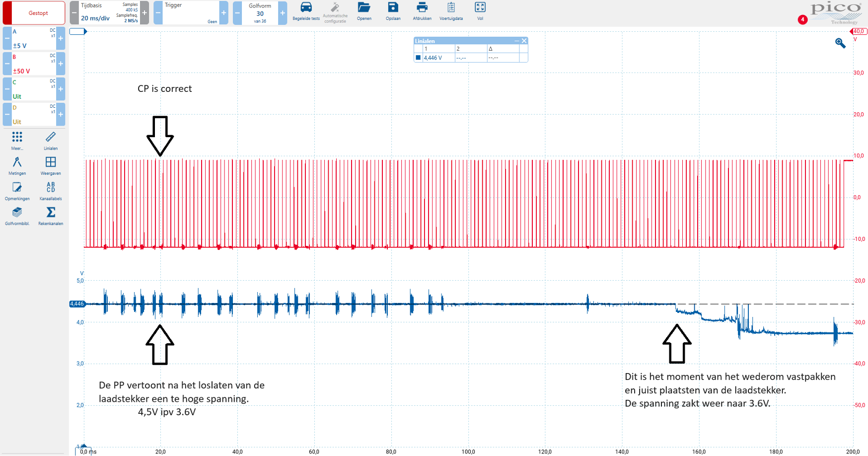The width and height of the screenshot is (868, 456).
Task: Open the Golfvormbibl. waveform library
Action: point(17,216)
